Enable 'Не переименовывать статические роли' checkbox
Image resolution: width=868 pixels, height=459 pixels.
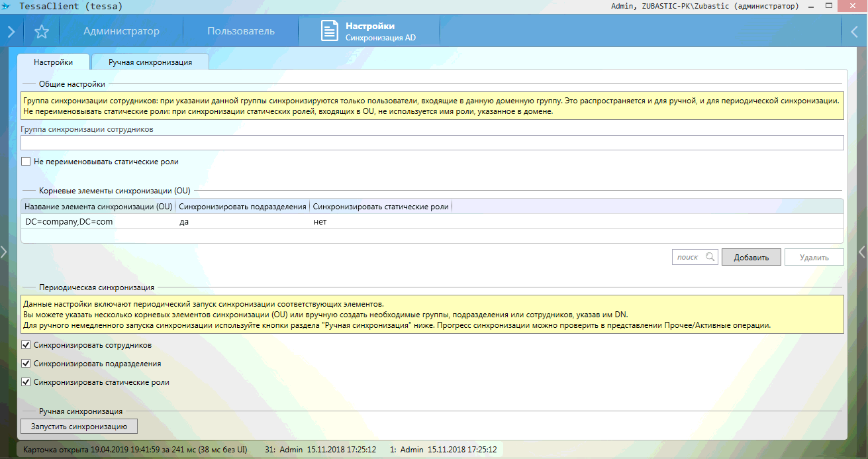click(x=26, y=162)
